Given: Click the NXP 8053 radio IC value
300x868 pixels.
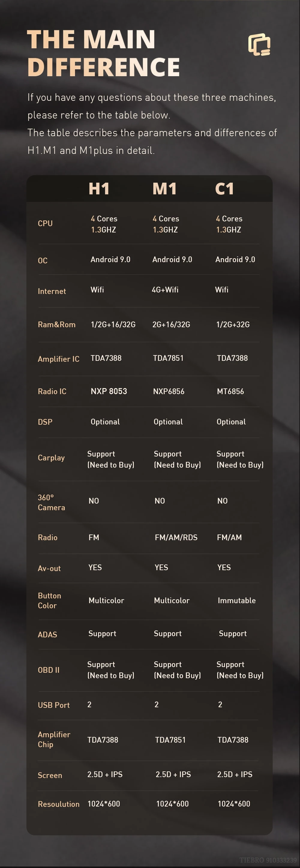Looking at the screenshot, I should [109, 391].
